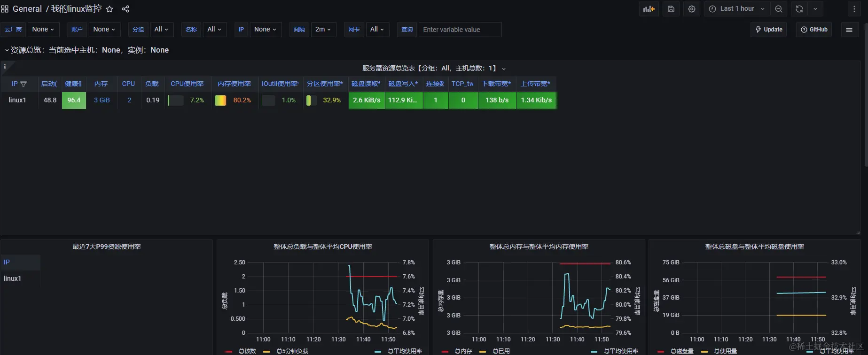This screenshot has width=868, height=355.
Task: Open the 云厂商 None dropdown
Action: click(43, 29)
